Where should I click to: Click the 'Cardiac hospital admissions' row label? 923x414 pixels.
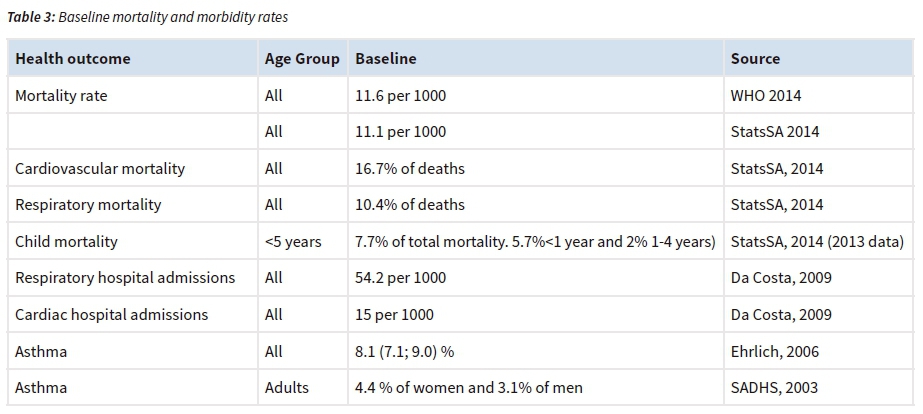point(112,314)
